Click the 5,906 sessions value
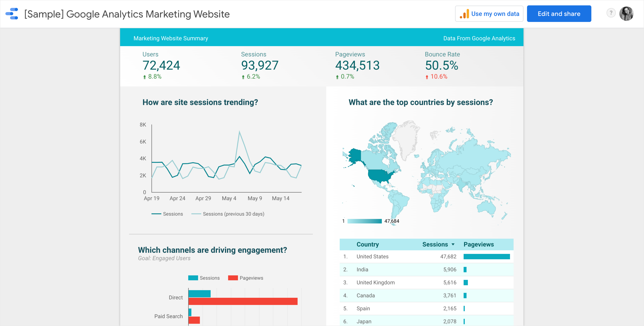Viewport: 644px width, 326px height. [x=450, y=270]
